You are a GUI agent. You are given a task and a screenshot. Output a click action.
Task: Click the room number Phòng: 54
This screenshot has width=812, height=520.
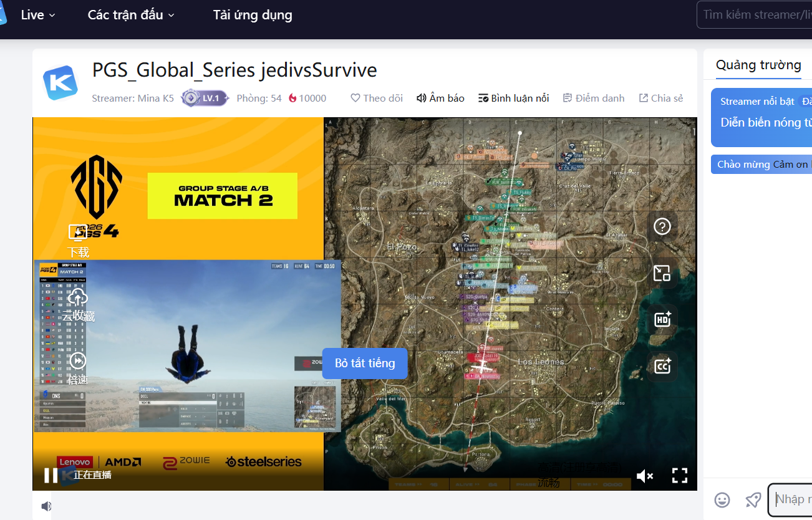click(259, 98)
